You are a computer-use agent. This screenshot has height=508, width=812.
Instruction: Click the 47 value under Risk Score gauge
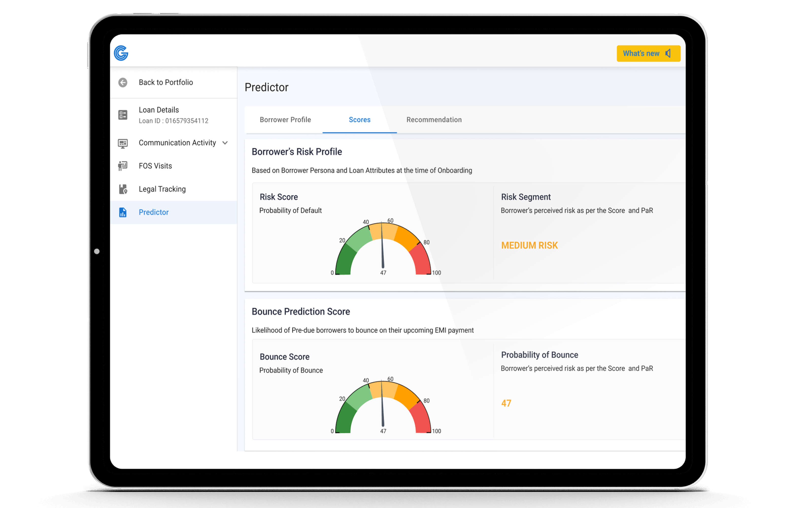(383, 273)
